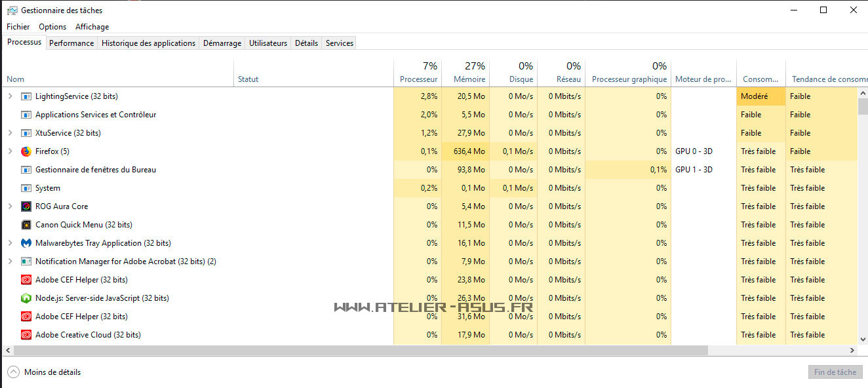Click the horizontal scrollbar thumb

[x=360, y=351]
